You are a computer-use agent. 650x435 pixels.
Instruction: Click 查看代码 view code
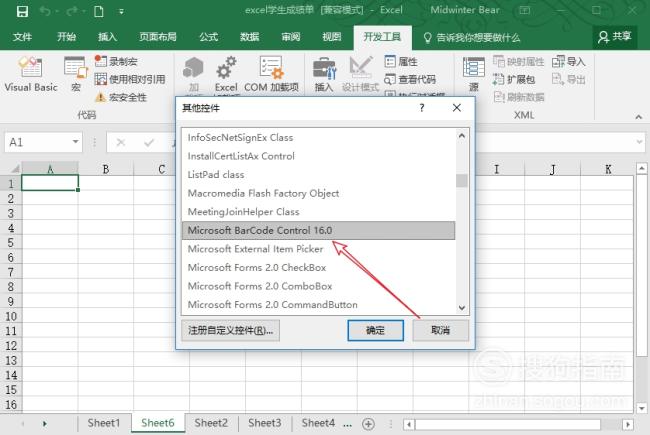pyautogui.click(x=410, y=79)
